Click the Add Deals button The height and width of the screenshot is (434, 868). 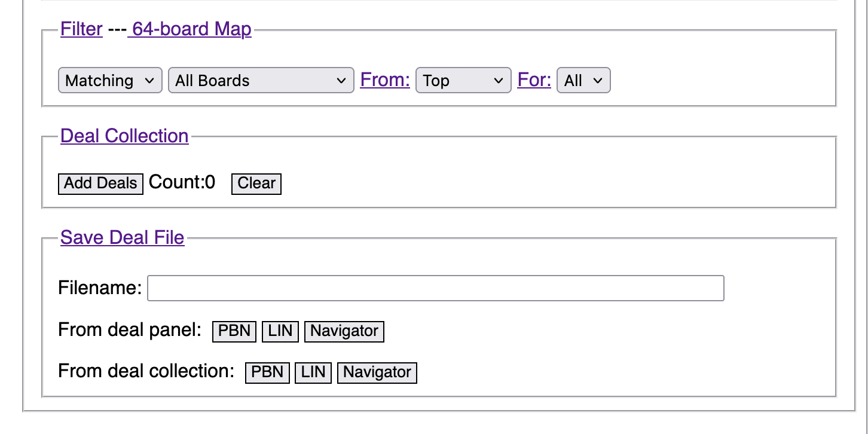100,184
